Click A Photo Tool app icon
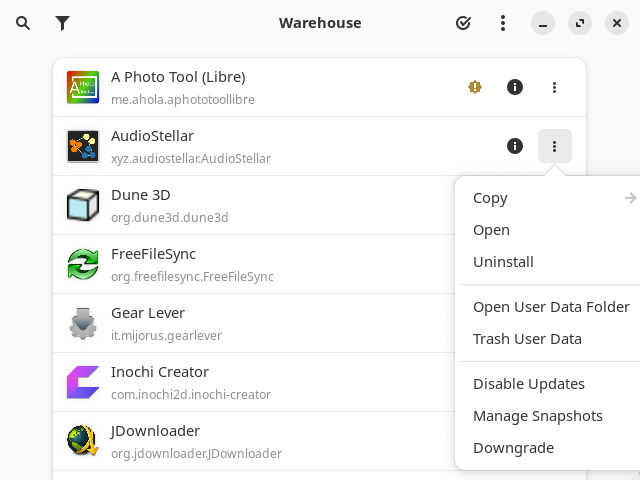 tap(83, 87)
